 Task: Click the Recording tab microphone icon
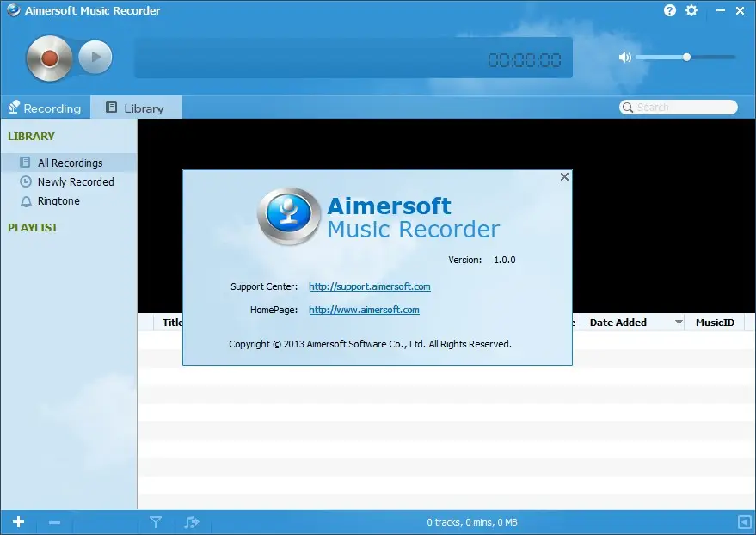pyautogui.click(x=14, y=107)
